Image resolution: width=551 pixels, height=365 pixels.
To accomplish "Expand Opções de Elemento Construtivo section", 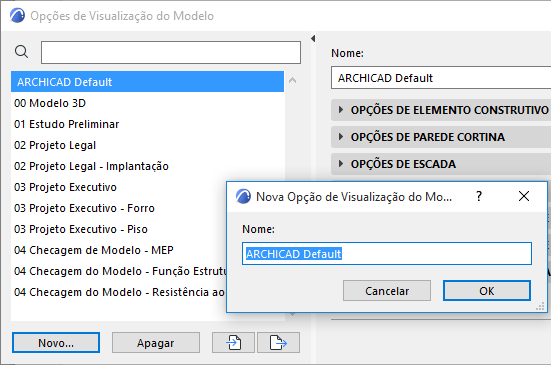I will tap(341, 110).
